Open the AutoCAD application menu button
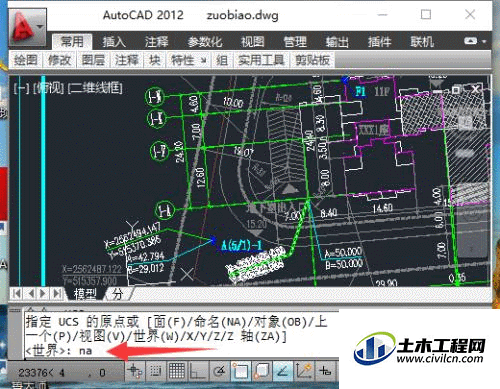The height and width of the screenshot is (389, 500). pos(27,27)
